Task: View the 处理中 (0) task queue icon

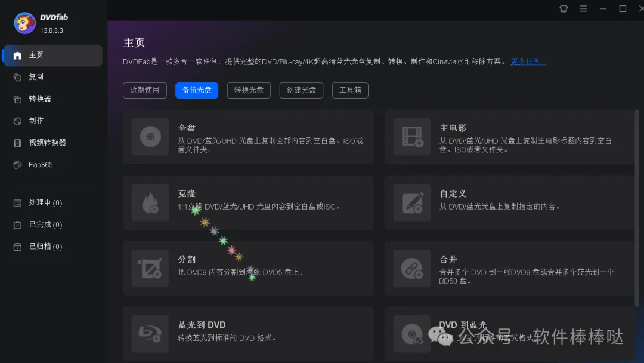Action: pyautogui.click(x=17, y=203)
